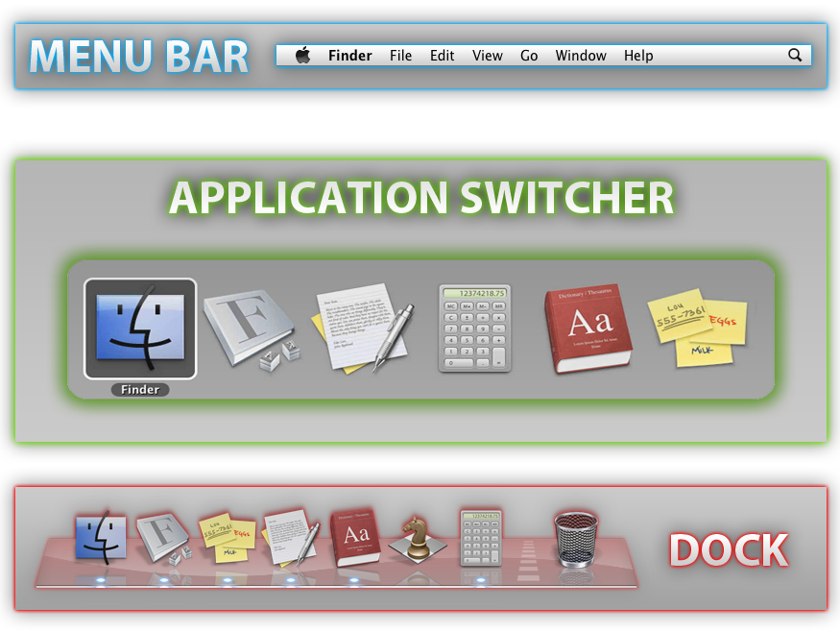Open TextEdit from the Dock
Viewport: 840px width, 632px height.
(x=291, y=537)
